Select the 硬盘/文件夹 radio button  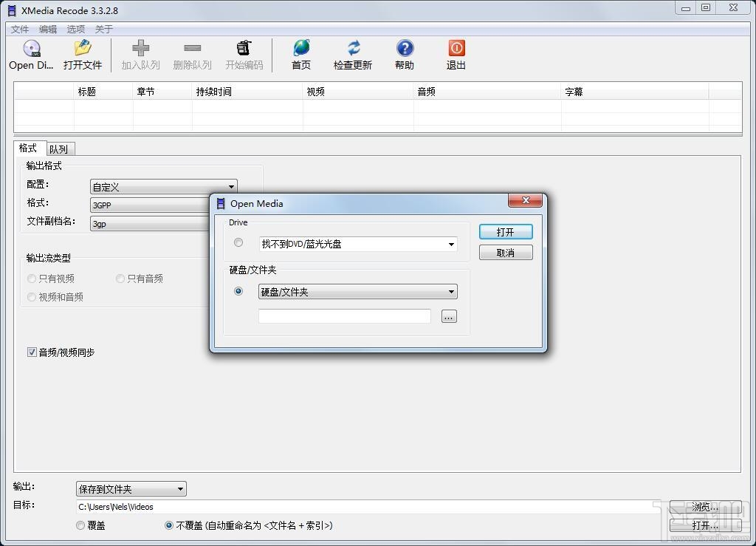point(238,291)
